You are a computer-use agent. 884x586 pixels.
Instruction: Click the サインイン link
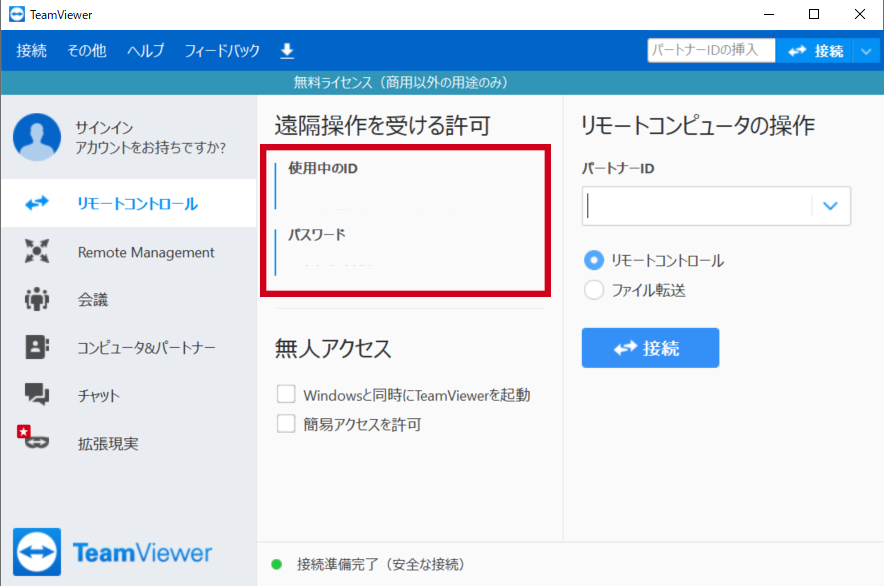(104, 127)
